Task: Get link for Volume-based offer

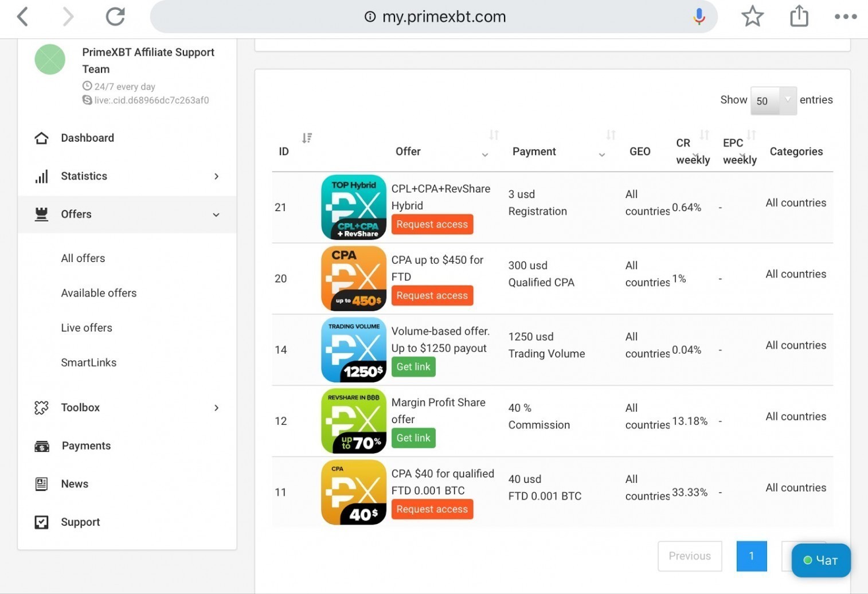Action: (413, 367)
